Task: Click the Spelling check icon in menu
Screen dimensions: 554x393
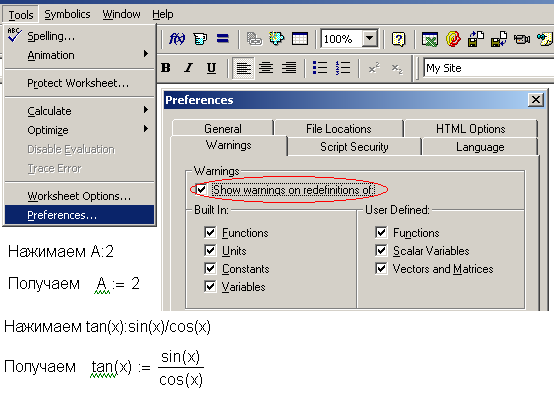Action: click(14, 35)
